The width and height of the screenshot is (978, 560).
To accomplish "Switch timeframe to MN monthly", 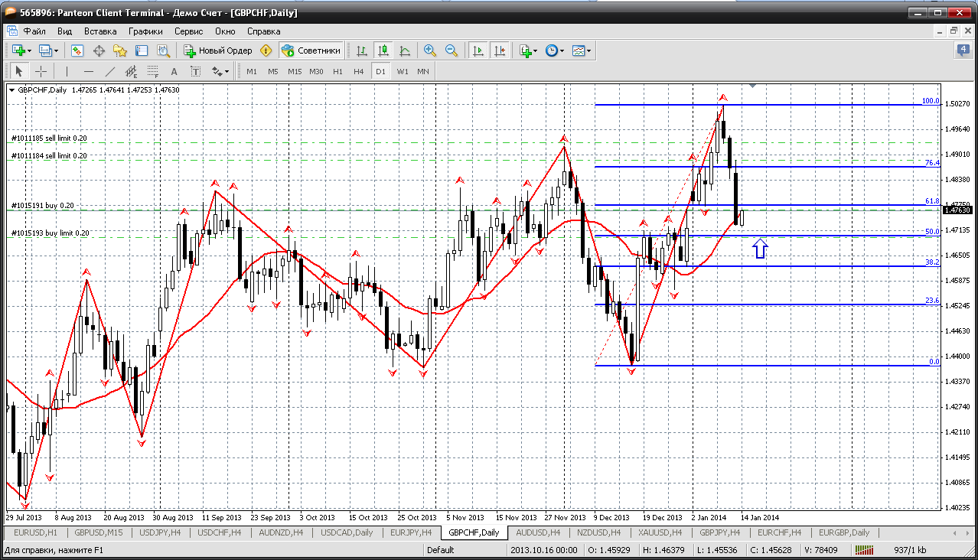I will (x=423, y=71).
